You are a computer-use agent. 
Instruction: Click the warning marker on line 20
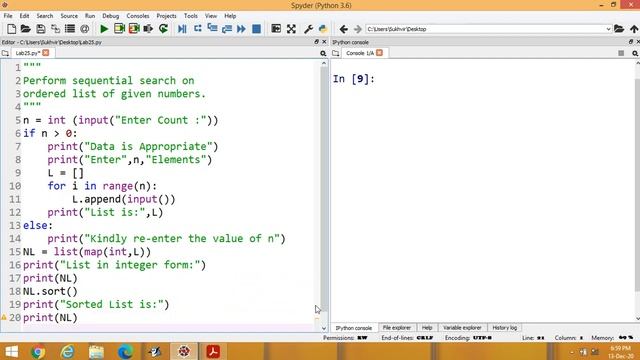click(4, 317)
